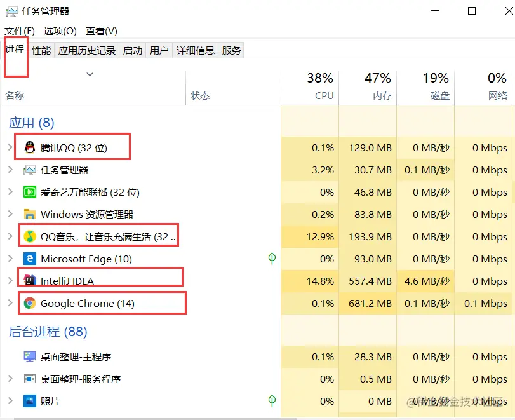515x420 pixels.
Task: Click the 任务管理器 process row icon
Action: (x=30, y=170)
